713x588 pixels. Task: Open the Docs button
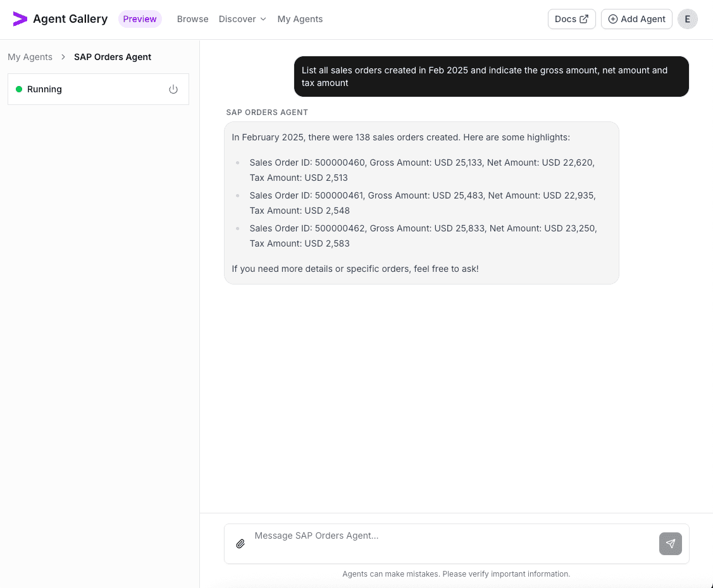pos(571,19)
